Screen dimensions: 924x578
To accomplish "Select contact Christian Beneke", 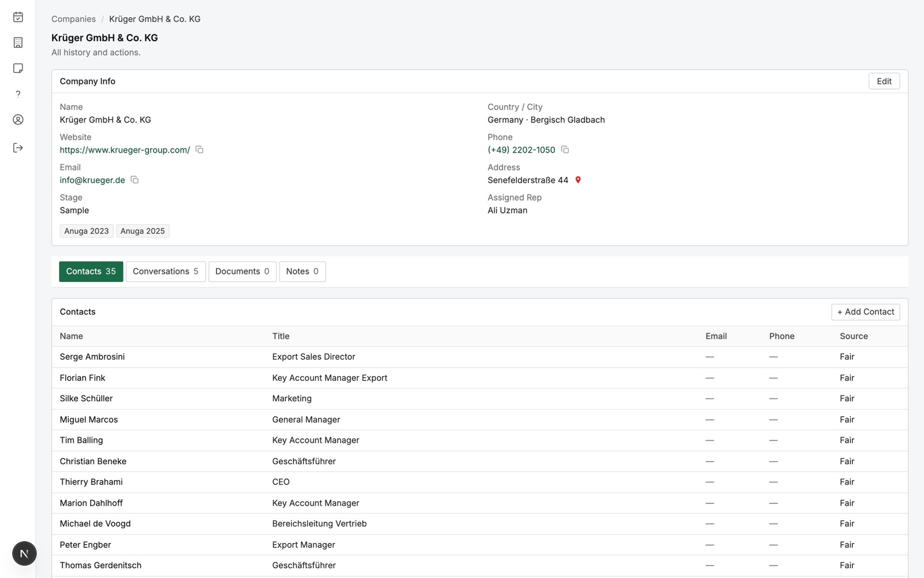I will click(92, 461).
